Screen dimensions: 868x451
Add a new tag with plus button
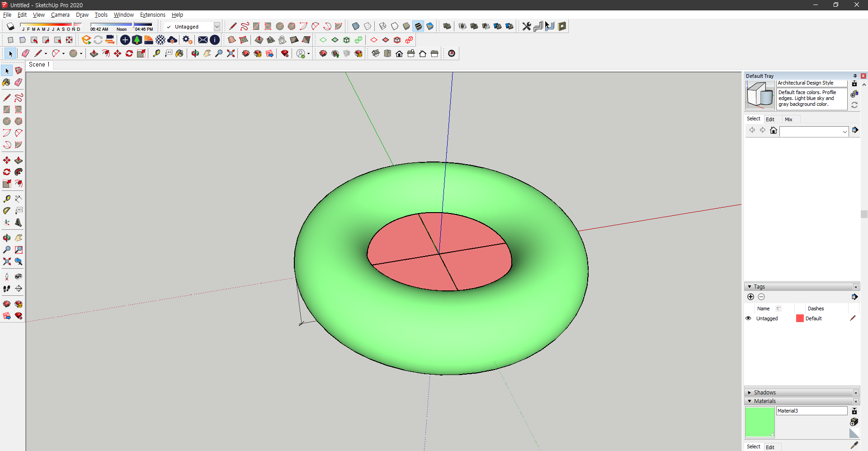pyautogui.click(x=750, y=297)
